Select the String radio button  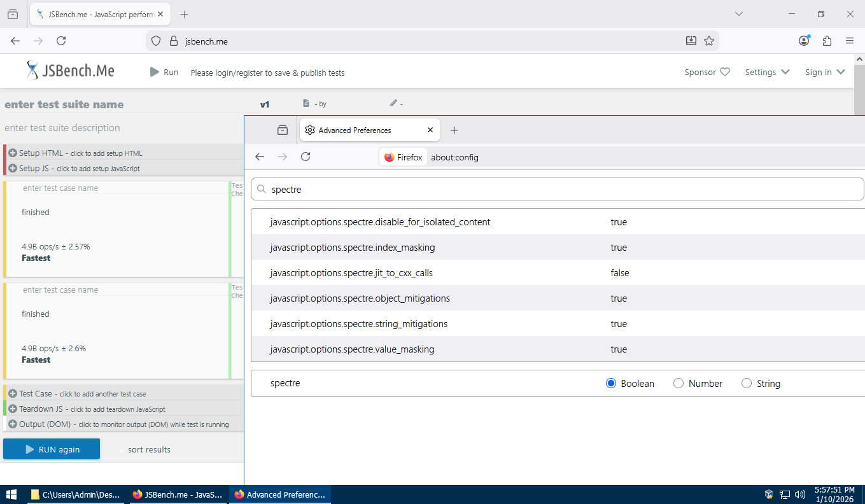[747, 383]
